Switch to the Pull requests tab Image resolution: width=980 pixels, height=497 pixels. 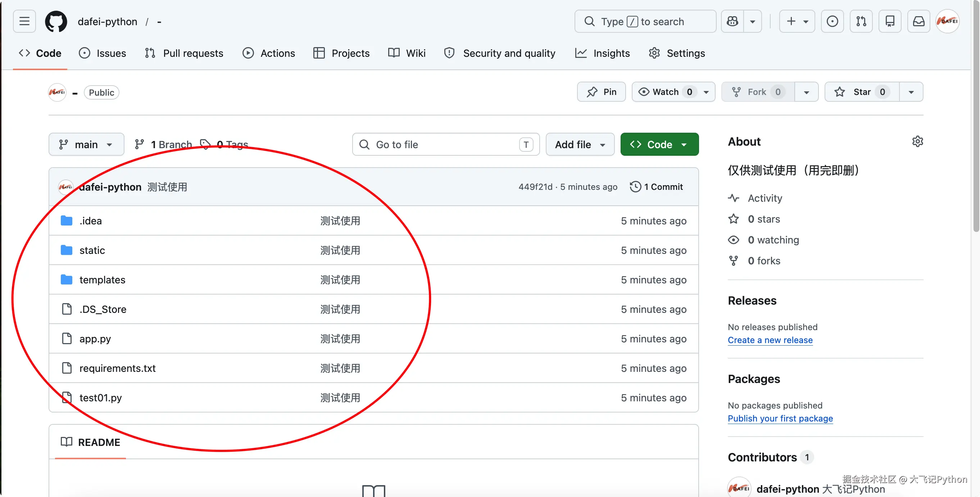(184, 53)
